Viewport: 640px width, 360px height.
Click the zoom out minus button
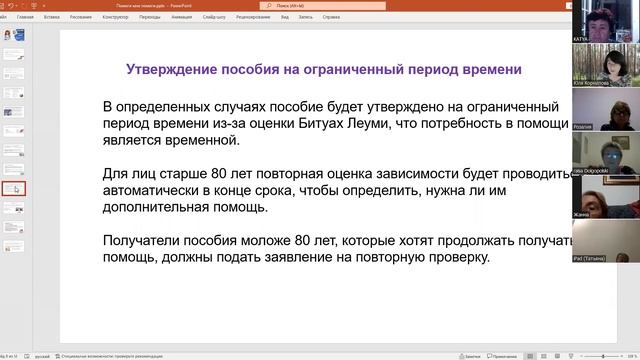[581, 356]
